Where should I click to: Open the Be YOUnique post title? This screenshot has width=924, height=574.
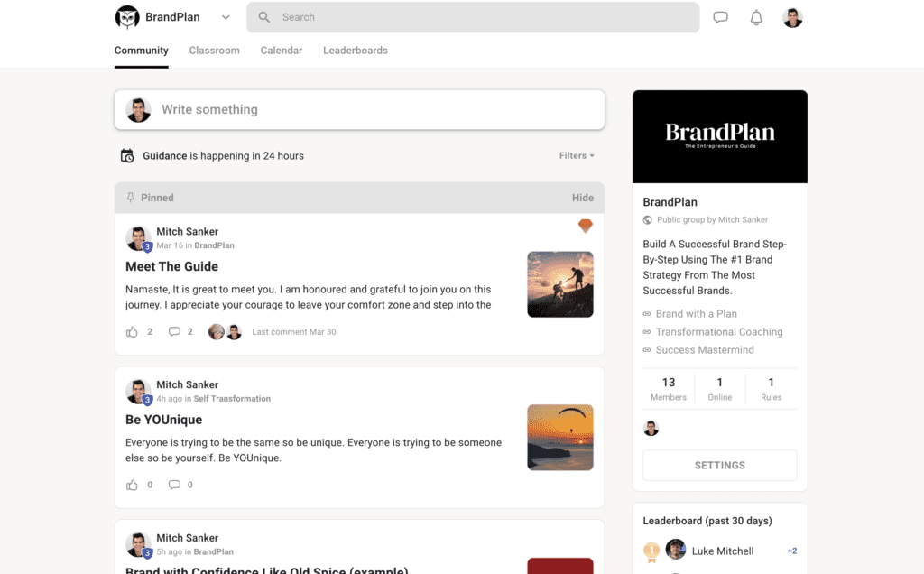164,420
